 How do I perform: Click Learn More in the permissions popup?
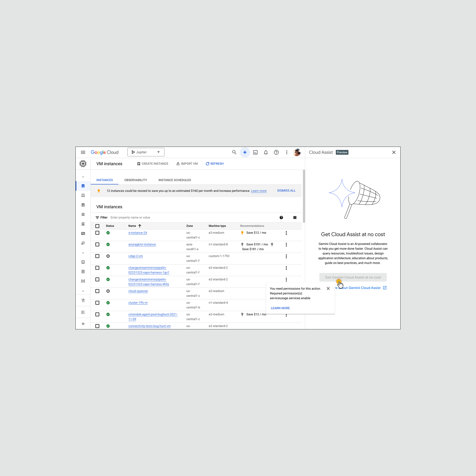click(x=280, y=308)
